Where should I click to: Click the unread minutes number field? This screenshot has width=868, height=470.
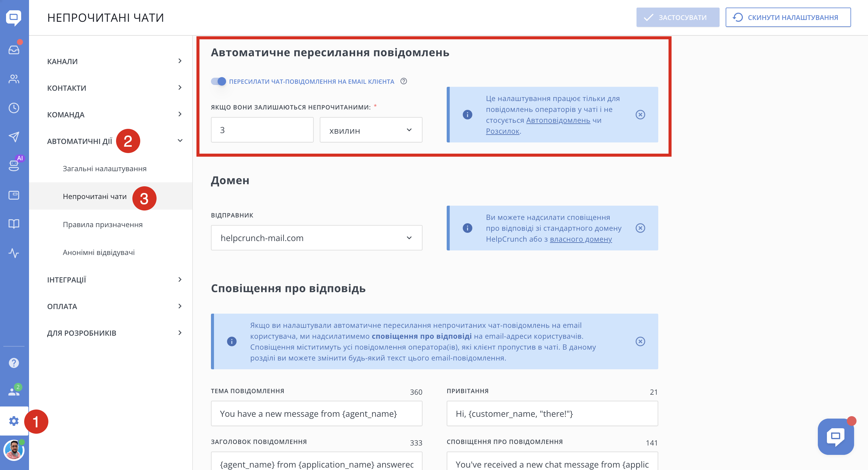[262, 130]
